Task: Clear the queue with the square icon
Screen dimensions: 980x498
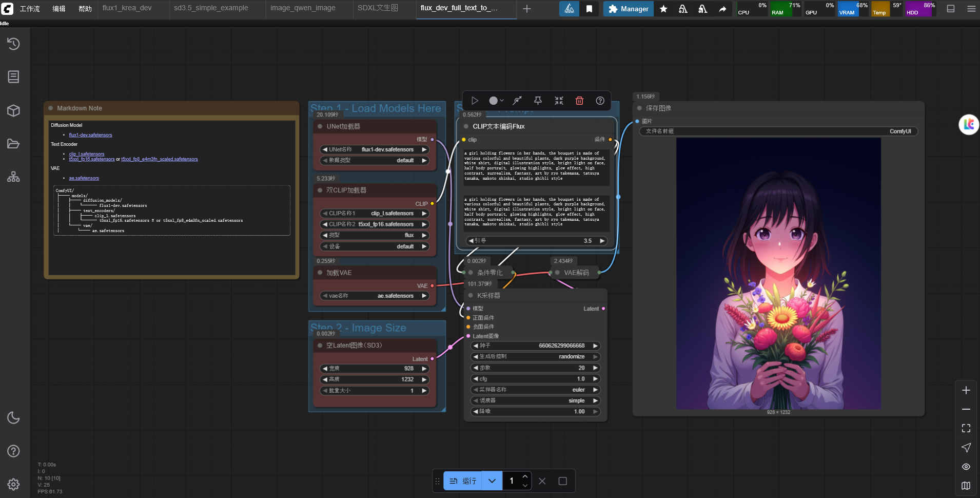Action: point(563,481)
